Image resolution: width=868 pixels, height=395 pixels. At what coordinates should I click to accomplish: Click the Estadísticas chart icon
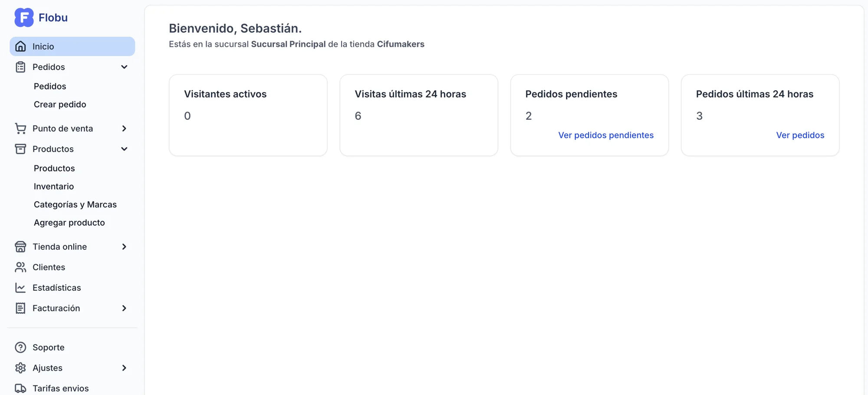point(20,288)
